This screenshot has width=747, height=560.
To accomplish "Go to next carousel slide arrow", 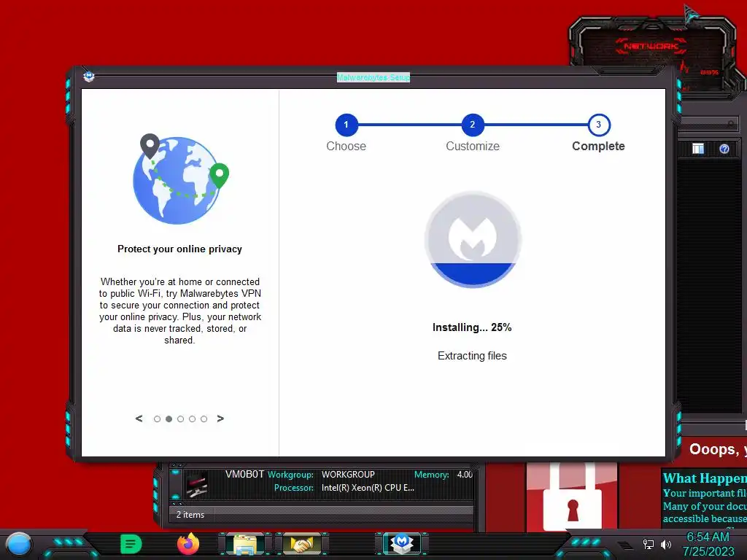I will click(x=220, y=419).
